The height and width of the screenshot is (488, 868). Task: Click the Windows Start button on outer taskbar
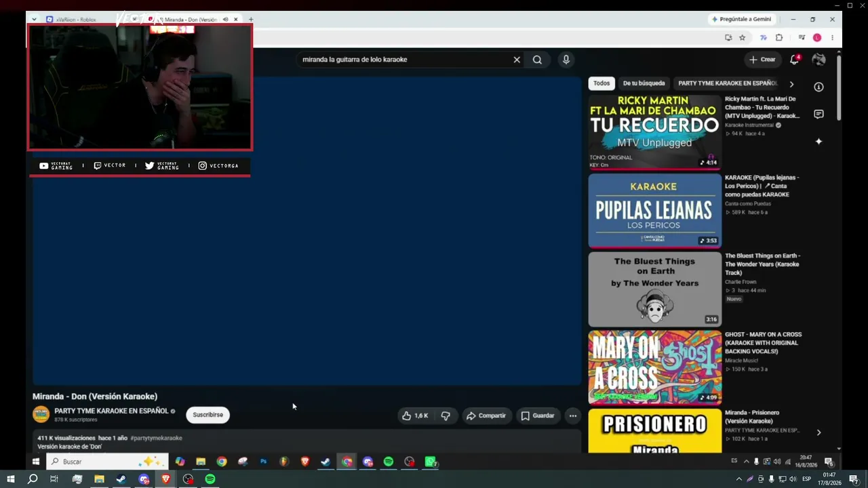click(x=10, y=479)
